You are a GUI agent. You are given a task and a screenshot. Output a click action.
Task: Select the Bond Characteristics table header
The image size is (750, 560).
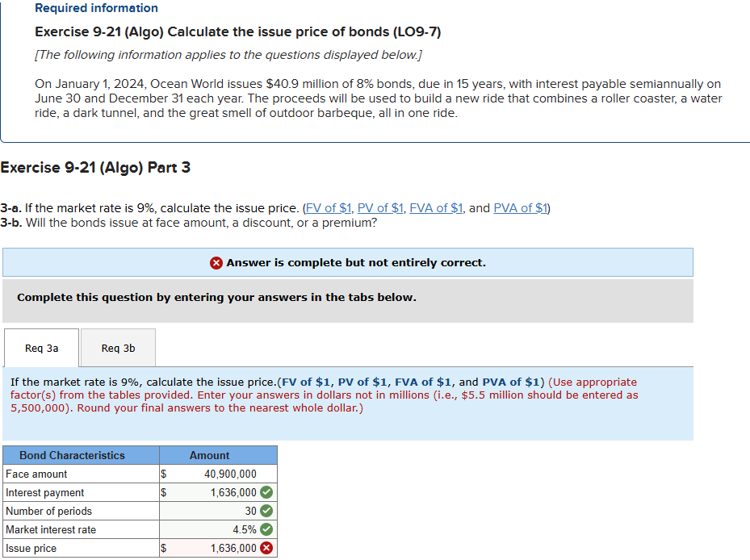click(81, 455)
